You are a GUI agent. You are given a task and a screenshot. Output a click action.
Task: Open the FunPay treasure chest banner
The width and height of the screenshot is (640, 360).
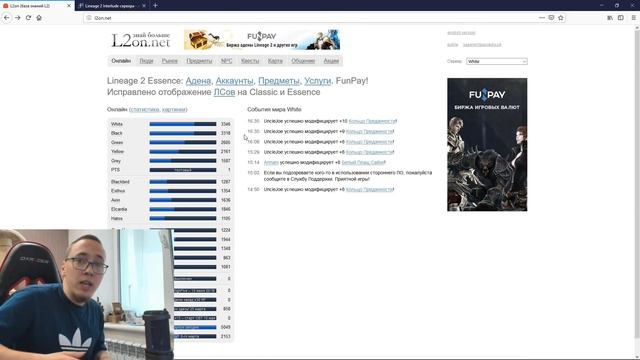click(x=262, y=40)
